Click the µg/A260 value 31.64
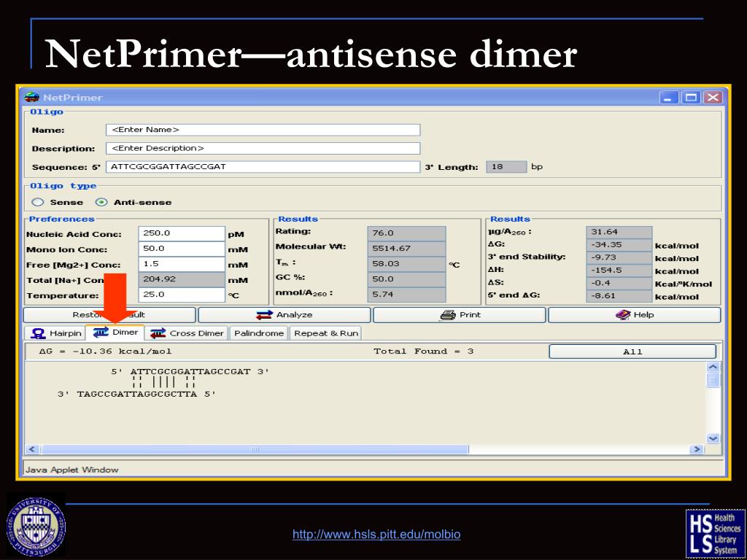 619,232
